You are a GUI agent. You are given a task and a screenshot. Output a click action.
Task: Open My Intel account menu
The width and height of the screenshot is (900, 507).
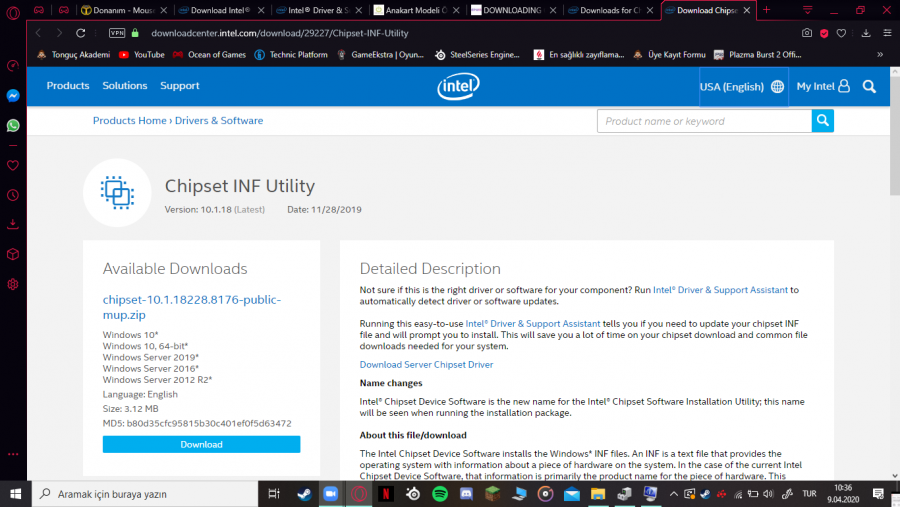coord(823,86)
